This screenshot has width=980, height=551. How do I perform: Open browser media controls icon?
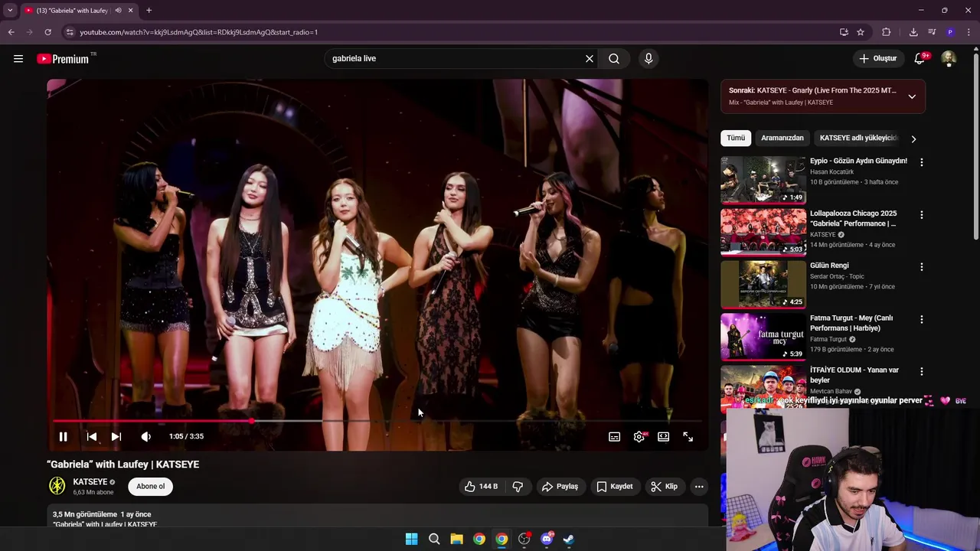(x=932, y=32)
